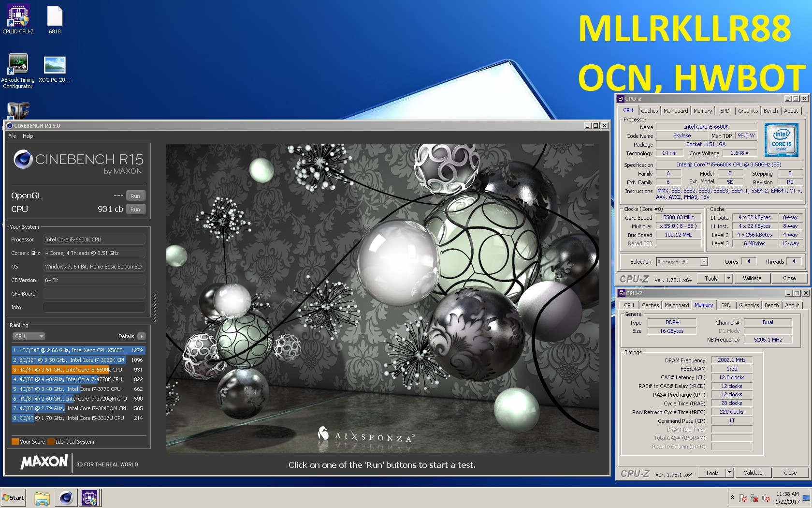Show ranking Details with the arrow button
Viewport: 812px width, 508px height.
click(x=141, y=336)
